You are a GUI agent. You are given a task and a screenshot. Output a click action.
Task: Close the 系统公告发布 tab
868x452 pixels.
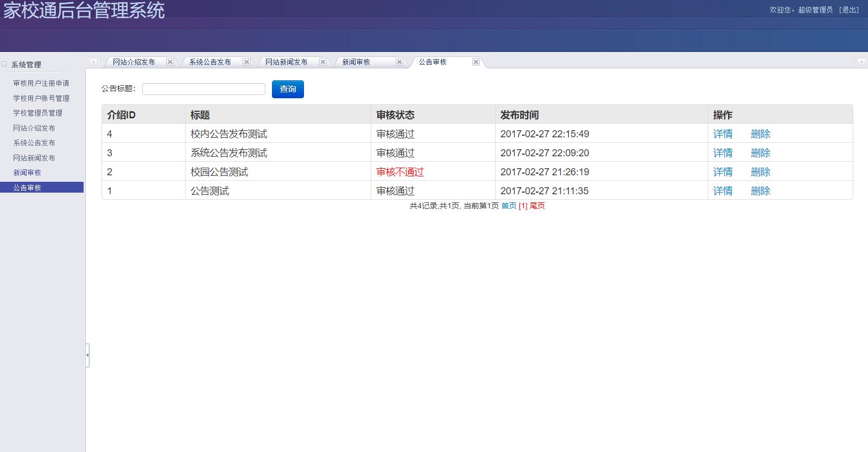click(x=246, y=62)
